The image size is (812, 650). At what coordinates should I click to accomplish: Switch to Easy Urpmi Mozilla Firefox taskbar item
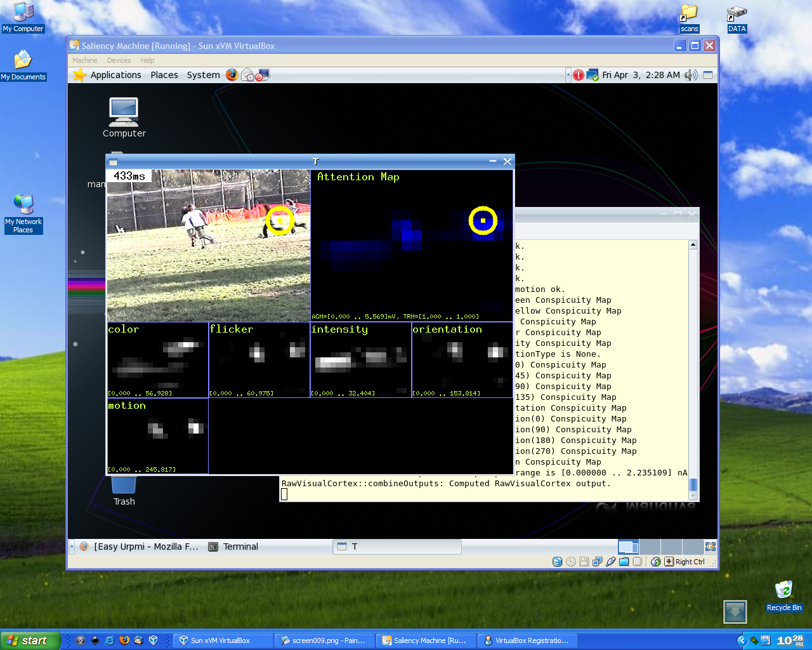point(140,547)
